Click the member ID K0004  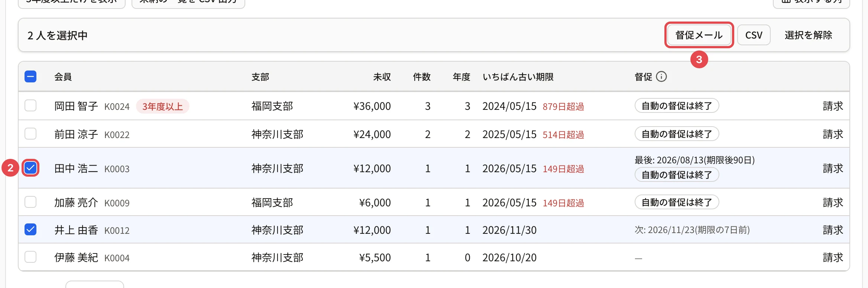[117, 258]
